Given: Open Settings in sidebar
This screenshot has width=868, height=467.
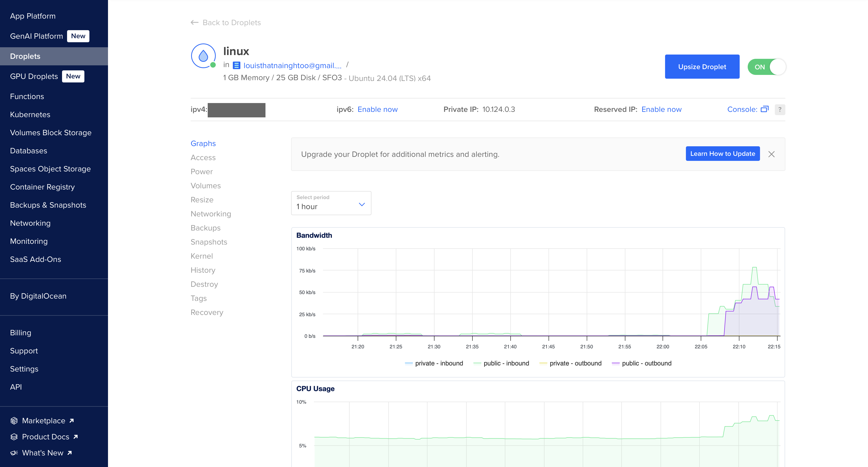Looking at the screenshot, I should [24, 369].
